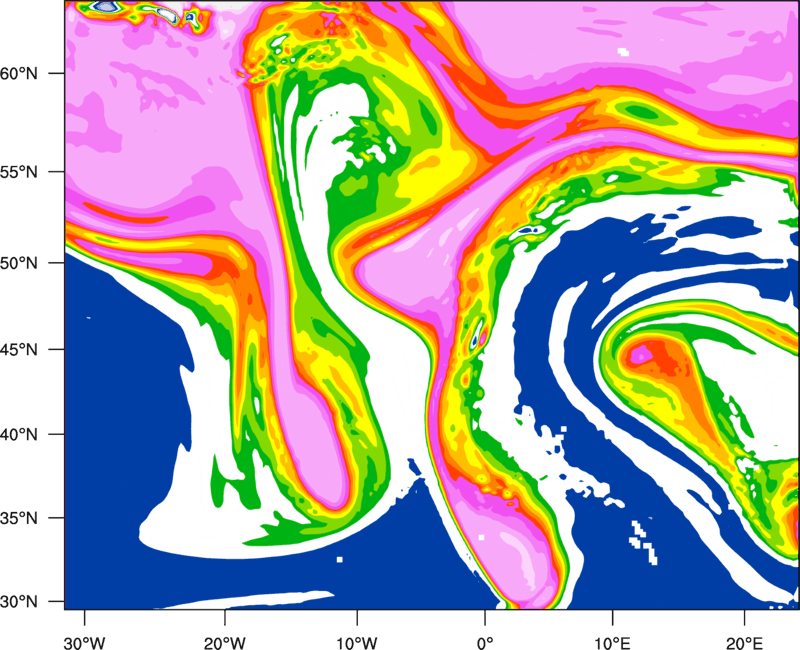The image size is (800, 650).
Task: Click the 35°N latitude label
Action: (19, 518)
